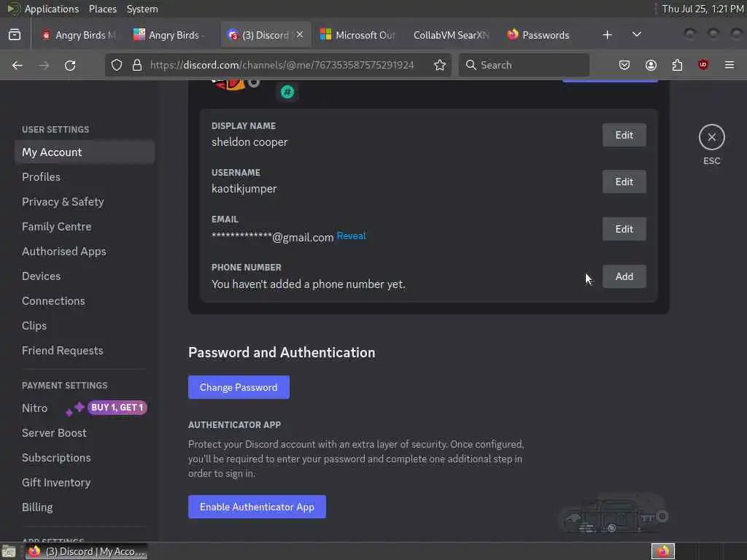Open Friend Requests settings
Screen dimensions: 747x560
click(x=85, y=350)
